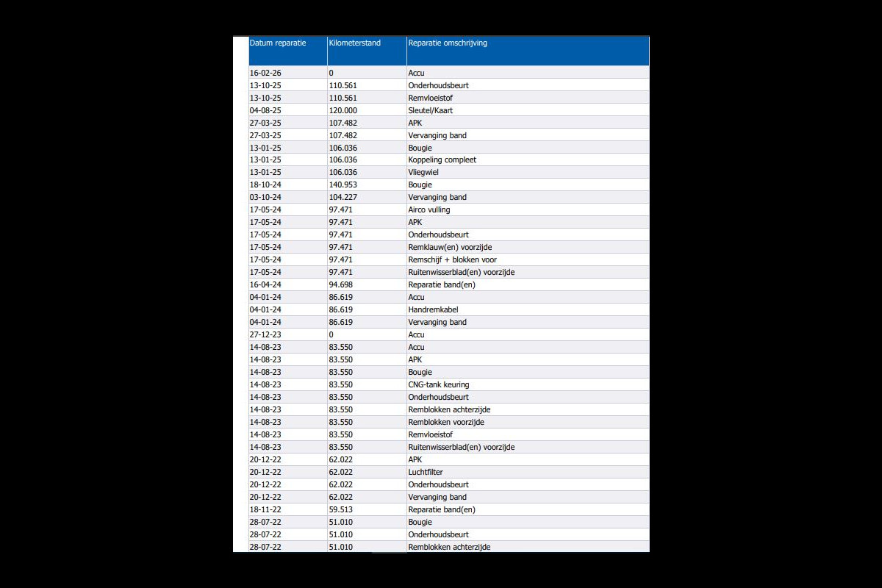882x588 pixels.
Task: Click the Vliegwiel repair entry
Action: [423, 173]
